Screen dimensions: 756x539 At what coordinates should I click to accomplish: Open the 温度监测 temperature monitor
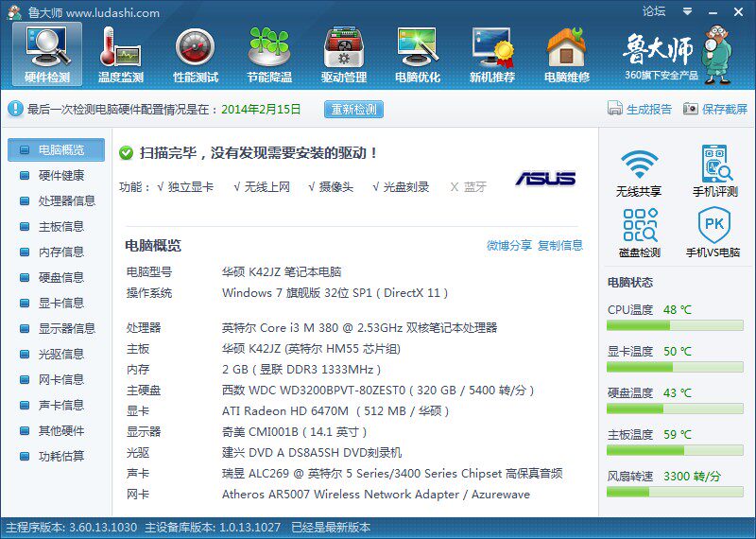(x=121, y=55)
